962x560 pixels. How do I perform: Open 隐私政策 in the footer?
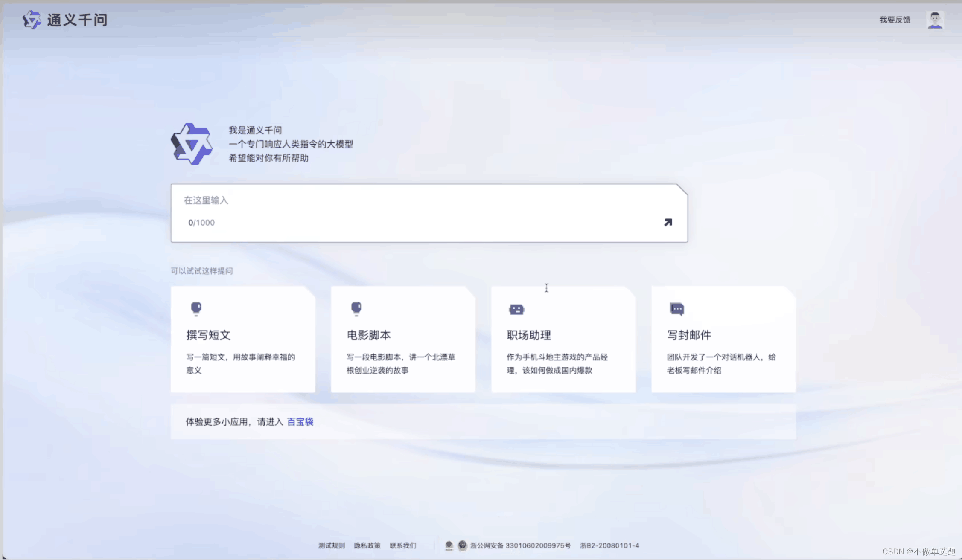click(367, 545)
